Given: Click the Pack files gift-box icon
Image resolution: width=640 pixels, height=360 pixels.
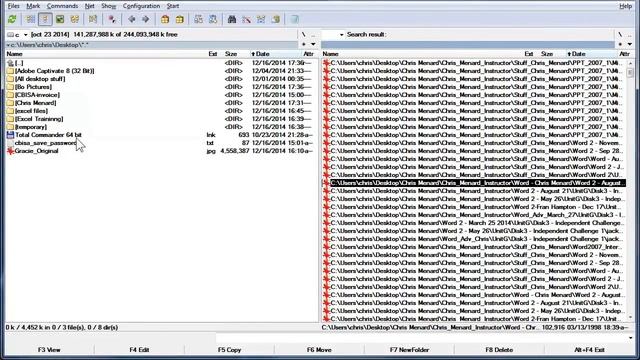Looking at the screenshot, I should [165, 19].
